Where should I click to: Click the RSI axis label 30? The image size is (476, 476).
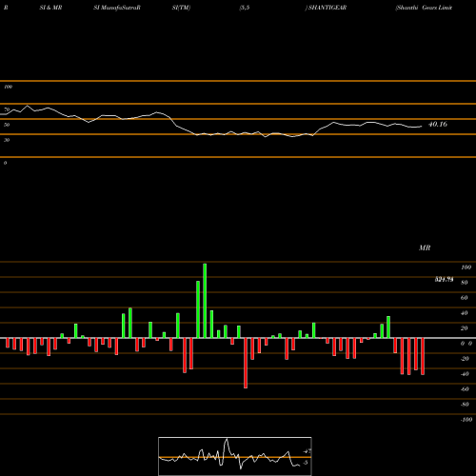coord(7,140)
